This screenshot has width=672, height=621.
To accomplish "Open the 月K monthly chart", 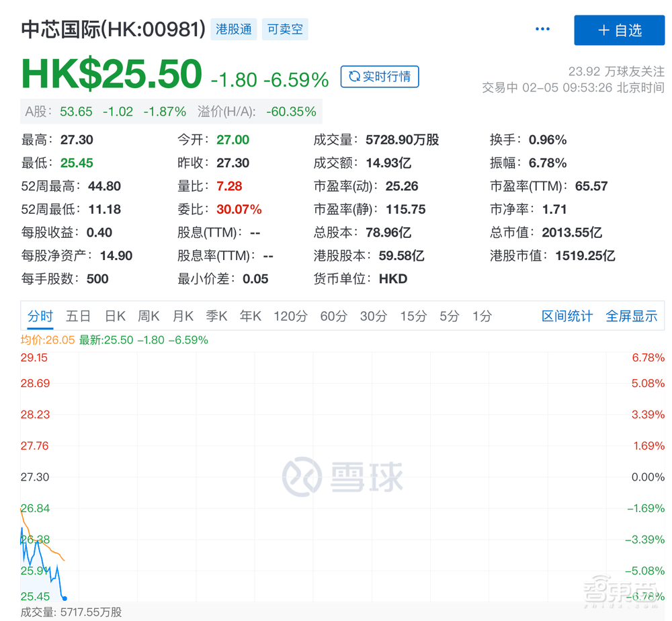I will point(183,316).
